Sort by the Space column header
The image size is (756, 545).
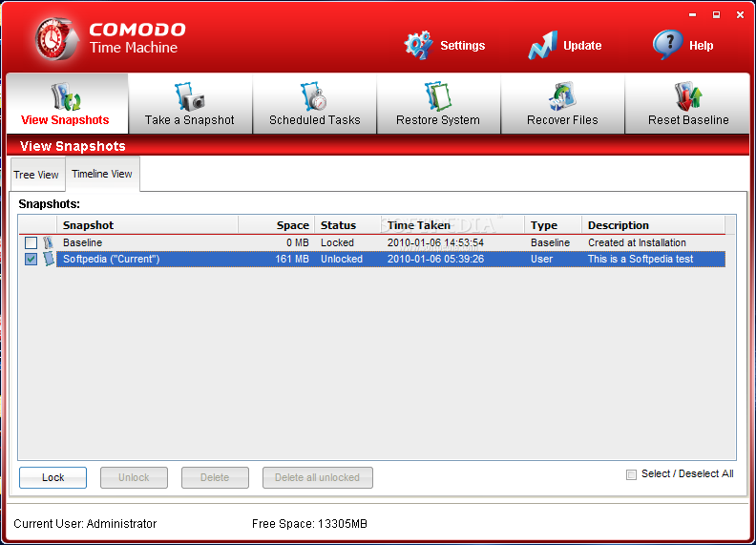tap(277, 225)
